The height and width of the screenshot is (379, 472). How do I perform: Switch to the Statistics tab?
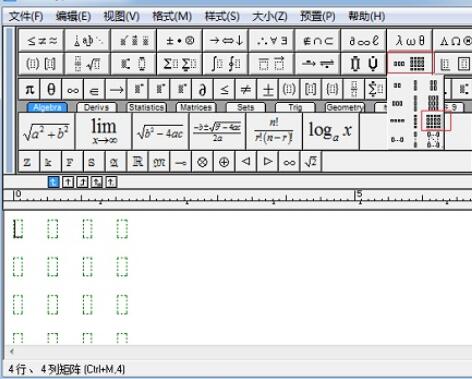(147, 107)
